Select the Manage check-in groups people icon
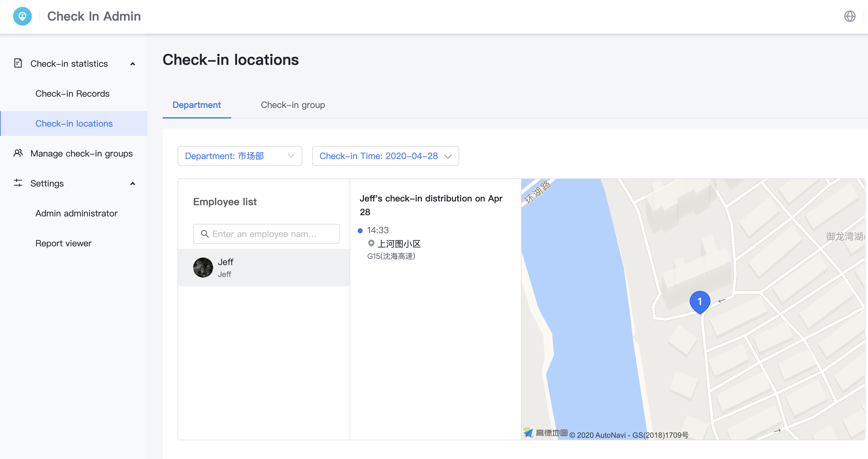The image size is (868, 459). [x=18, y=153]
